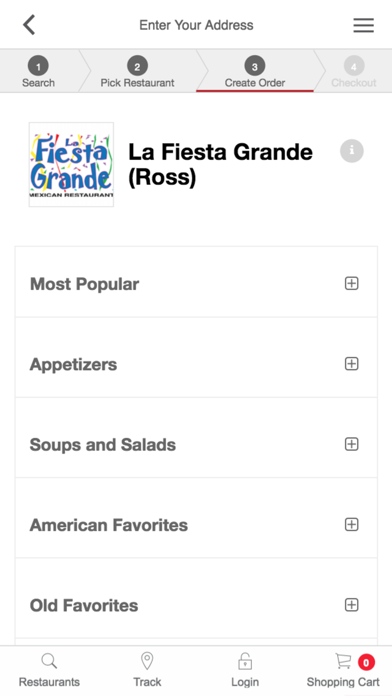Image resolution: width=392 pixels, height=696 pixels.
Task: Open the hamburger menu icon
Action: (x=363, y=25)
